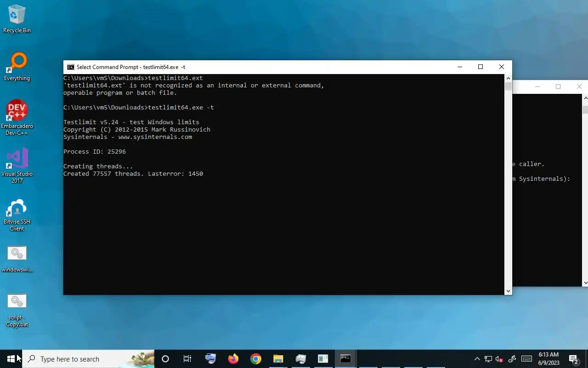The width and height of the screenshot is (588, 368).
Task: Click the 'is not recognized as an internal' error line
Action: 194,86
